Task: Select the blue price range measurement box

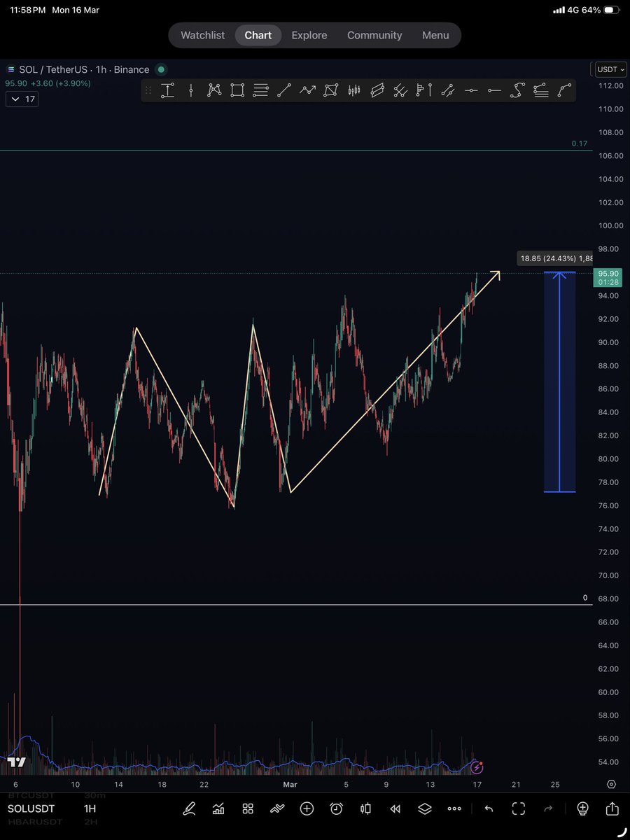Action: [x=560, y=381]
